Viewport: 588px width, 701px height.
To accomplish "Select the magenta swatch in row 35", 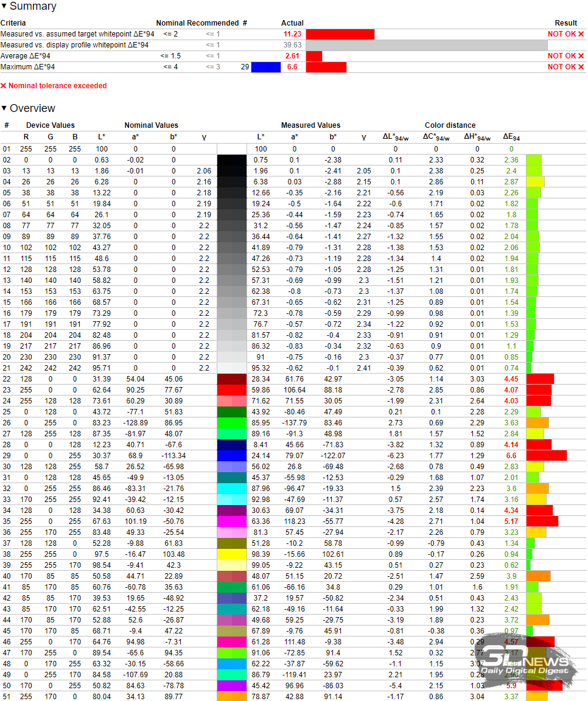I will point(231,521).
